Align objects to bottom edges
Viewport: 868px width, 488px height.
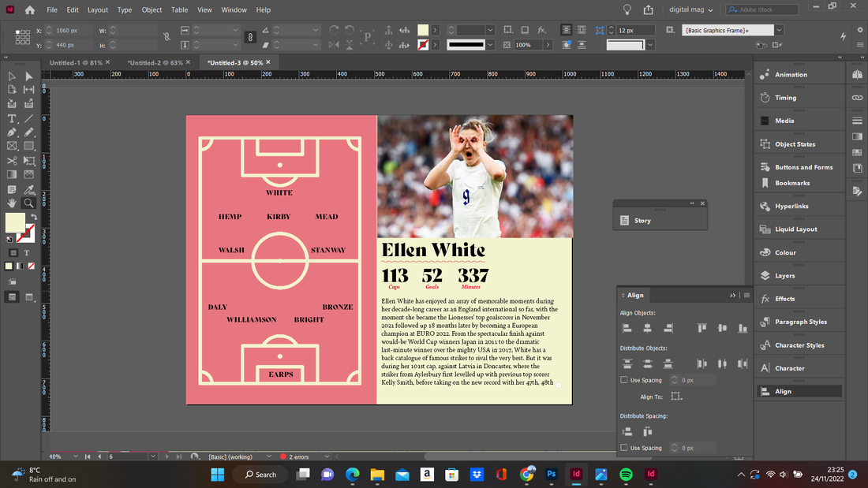point(743,328)
